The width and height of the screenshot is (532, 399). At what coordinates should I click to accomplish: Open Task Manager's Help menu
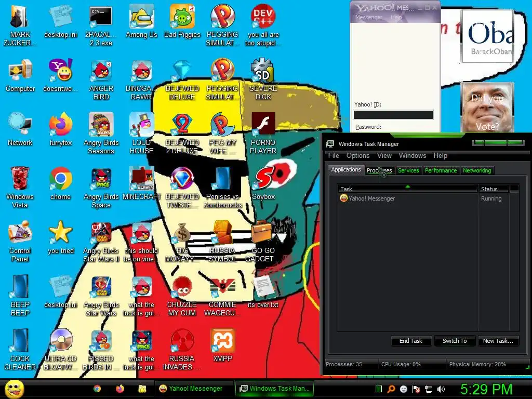(x=441, y=155)
